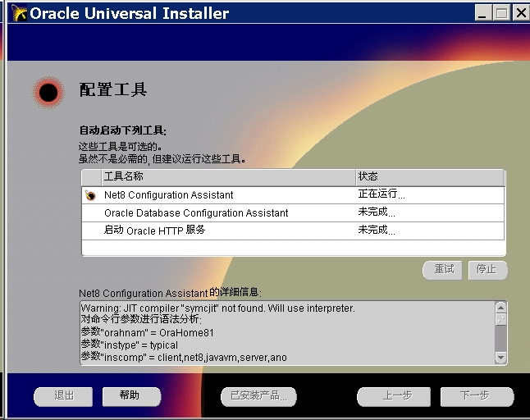Proceed with the 下一步 button

[477, 396]
